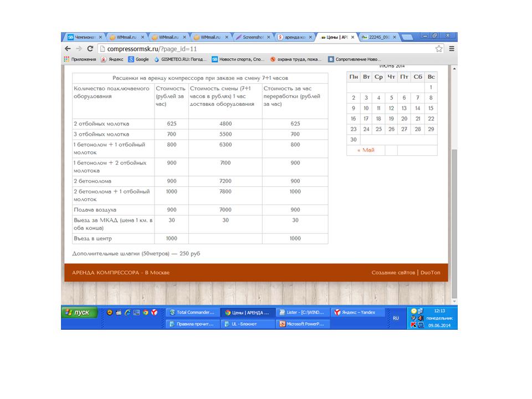Reload the page with the refresh icon
532x399 pixels.
click(90, 49)
